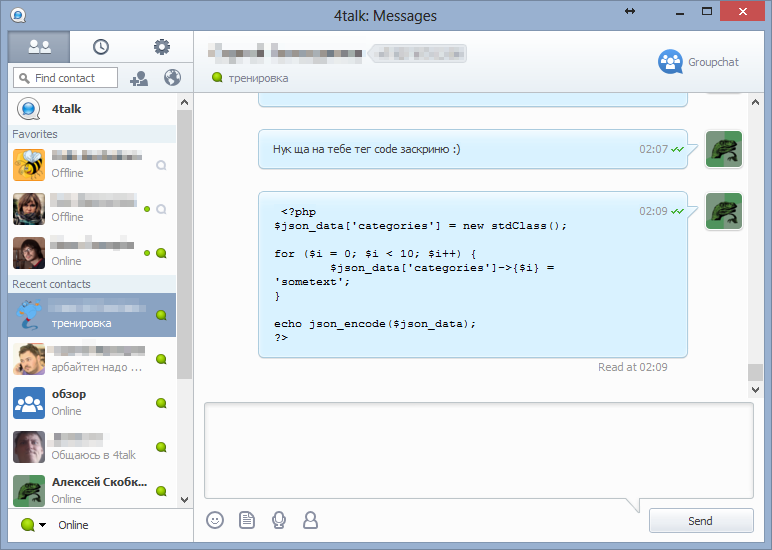Click the chat scrollbar down arrow
Image resolution: width=772 pixels, height=550 pixels.
pyautogui.click(x=755, y=389)
